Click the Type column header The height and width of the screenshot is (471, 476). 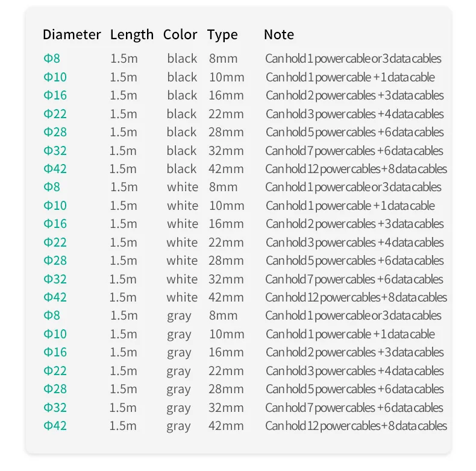(222, 34)
